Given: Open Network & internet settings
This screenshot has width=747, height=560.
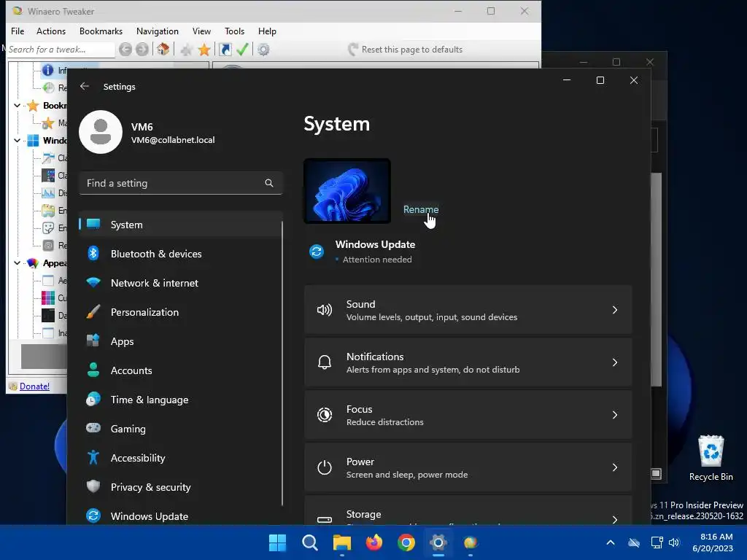Looking at the screenshot, I should [181, 283].
